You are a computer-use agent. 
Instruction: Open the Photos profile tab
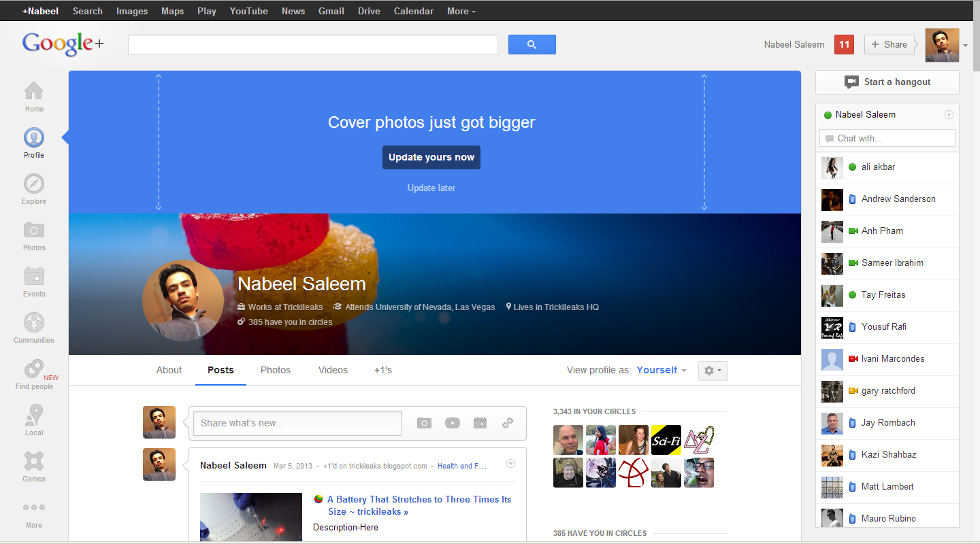coord(276,371)
